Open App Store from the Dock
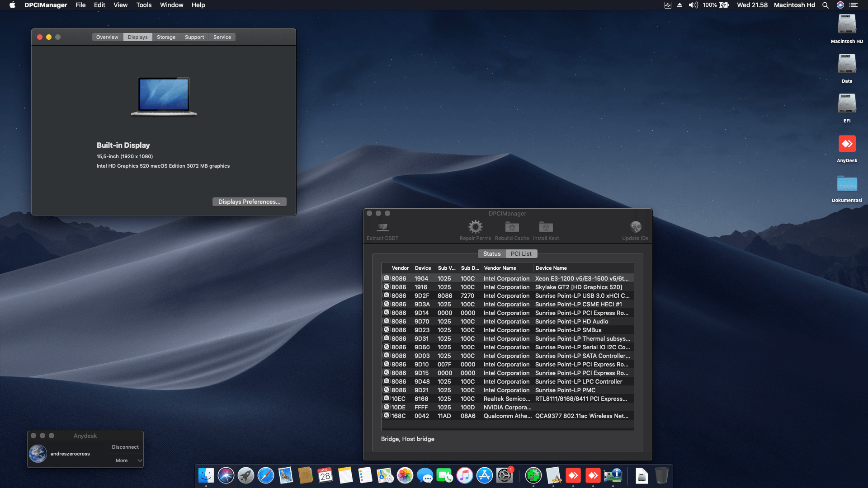The height and width of the screenshot is (488, 868). pos(485,475)
